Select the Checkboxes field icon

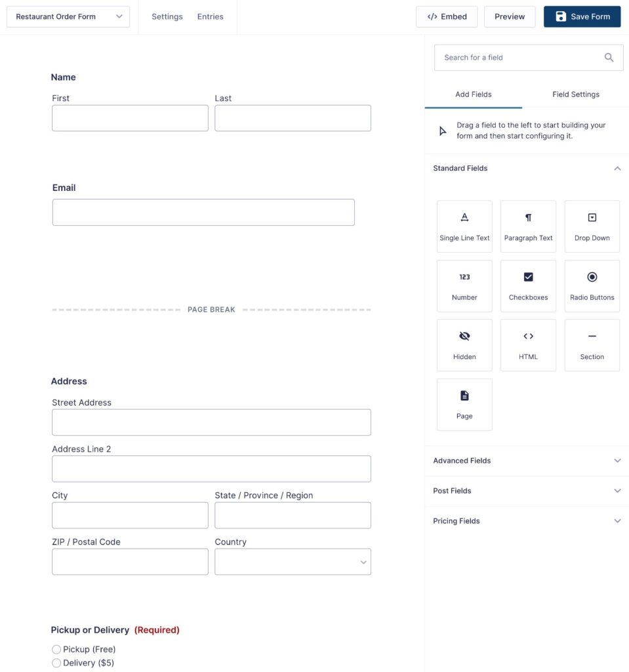click(x=528, y=285)
